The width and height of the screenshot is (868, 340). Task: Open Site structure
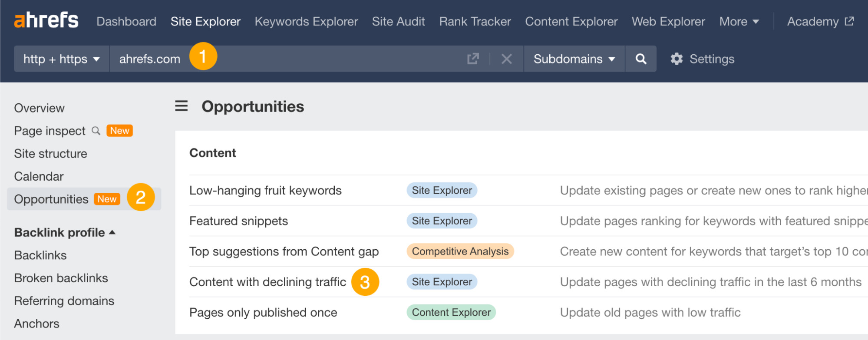click(50, 154)
